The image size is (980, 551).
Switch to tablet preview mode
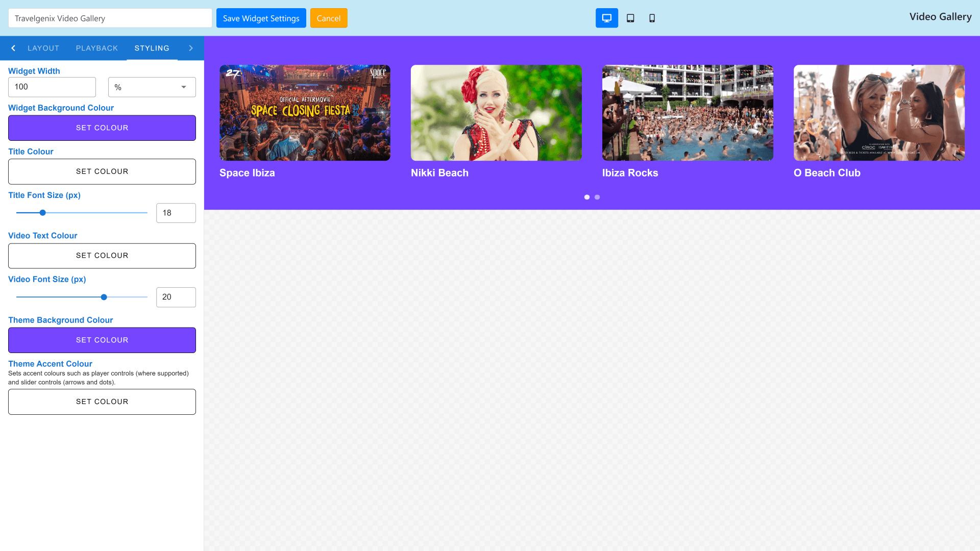630,18
